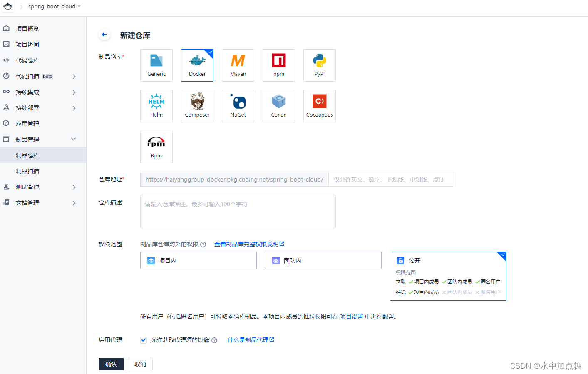Choose the 团队内 permission scope option

pos(323,260)
